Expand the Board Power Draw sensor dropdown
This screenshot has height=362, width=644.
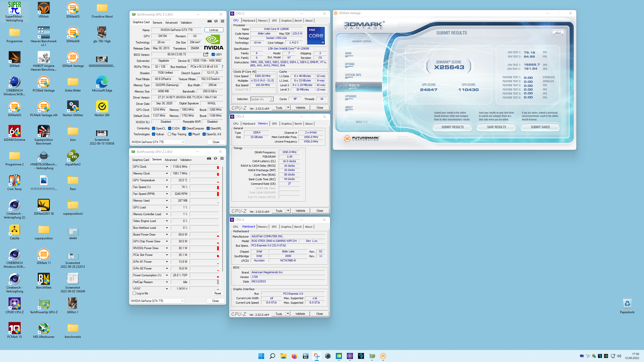(167, 235)
